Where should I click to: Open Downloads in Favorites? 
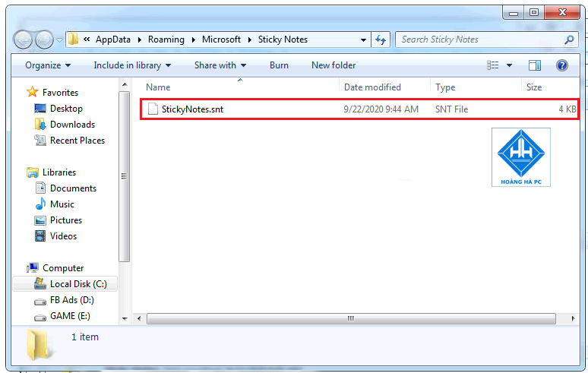point(72,125)
